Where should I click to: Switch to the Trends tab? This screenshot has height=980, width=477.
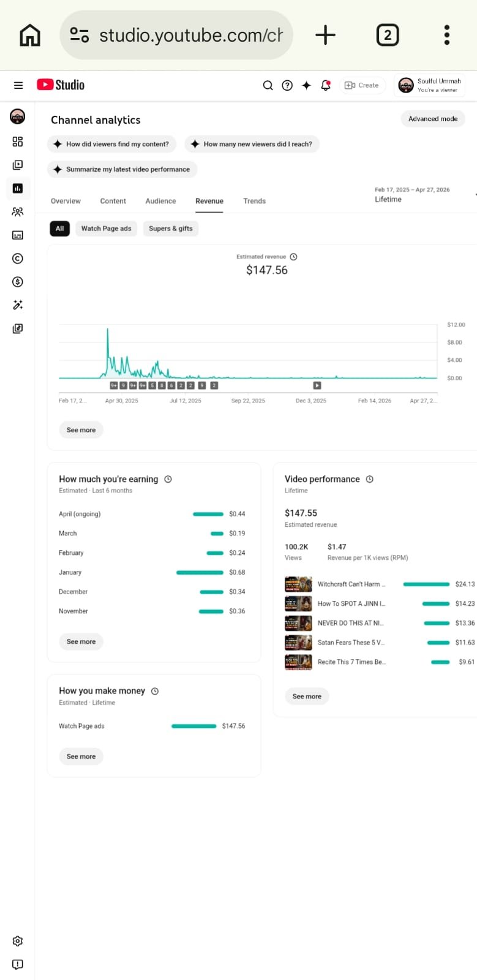254,201
